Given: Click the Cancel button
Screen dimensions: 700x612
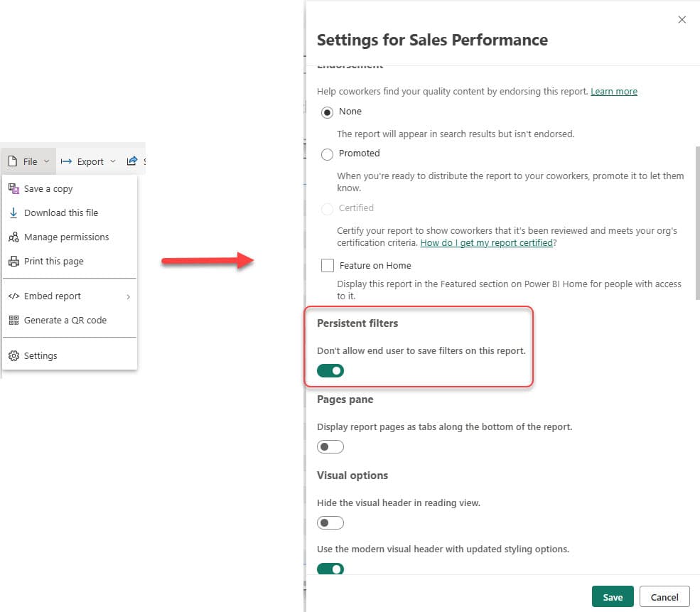Looking at the screenshot, I should [x=664, y=597].
